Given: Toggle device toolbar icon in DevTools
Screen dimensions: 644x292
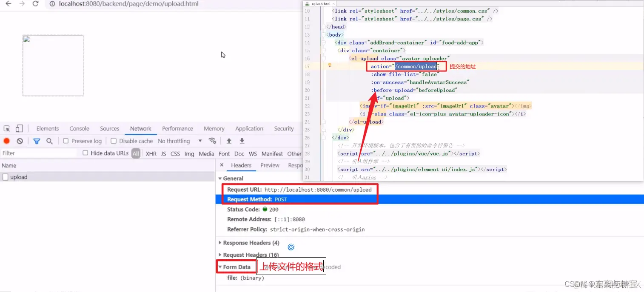Looking at the screenshot, I should [19, 129].
